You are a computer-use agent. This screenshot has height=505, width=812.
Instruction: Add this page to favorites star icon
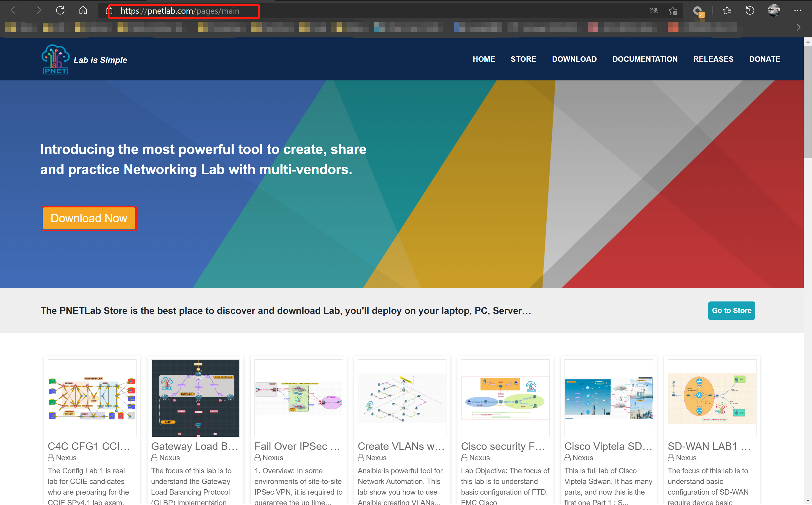pos(673,11)
